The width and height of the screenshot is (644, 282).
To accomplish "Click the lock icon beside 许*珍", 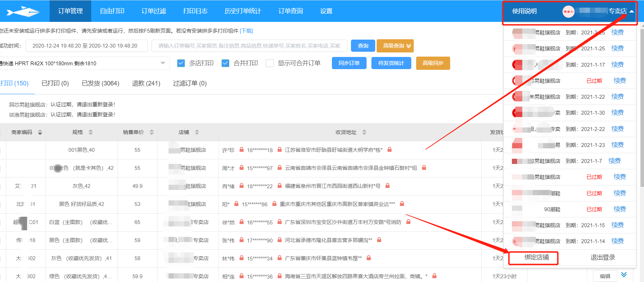I will point(242,150).
